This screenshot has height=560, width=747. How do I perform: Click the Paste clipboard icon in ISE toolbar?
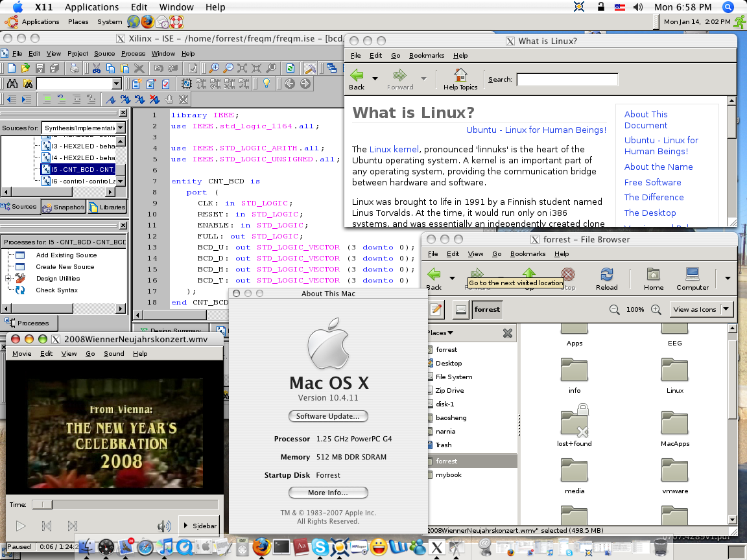click(124, 69)
